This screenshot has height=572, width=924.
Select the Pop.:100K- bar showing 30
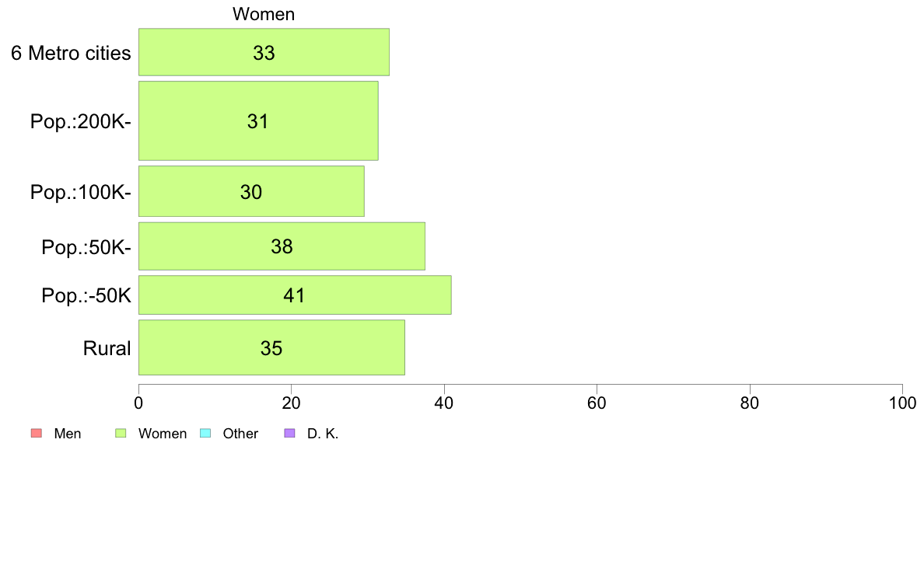[252, 191]
